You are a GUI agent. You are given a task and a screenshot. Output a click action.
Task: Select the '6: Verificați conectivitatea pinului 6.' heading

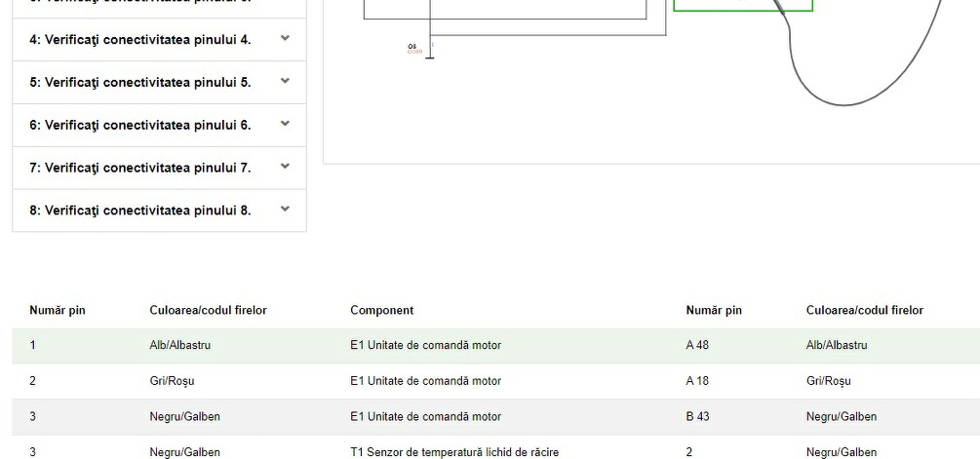(139, 125)
